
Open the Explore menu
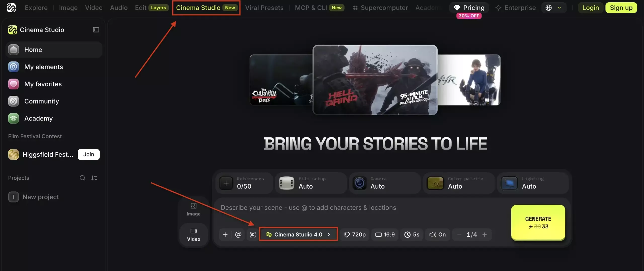[36, 8]
